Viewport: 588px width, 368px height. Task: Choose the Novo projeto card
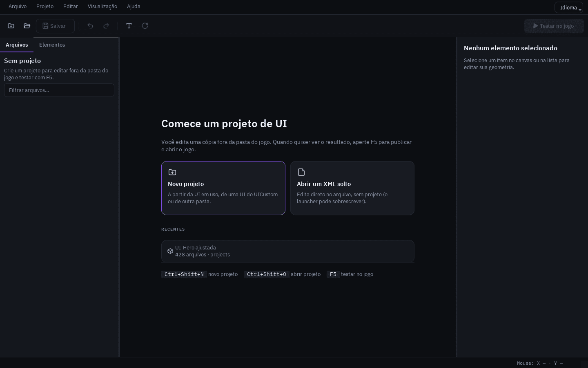tap(223, 188)
